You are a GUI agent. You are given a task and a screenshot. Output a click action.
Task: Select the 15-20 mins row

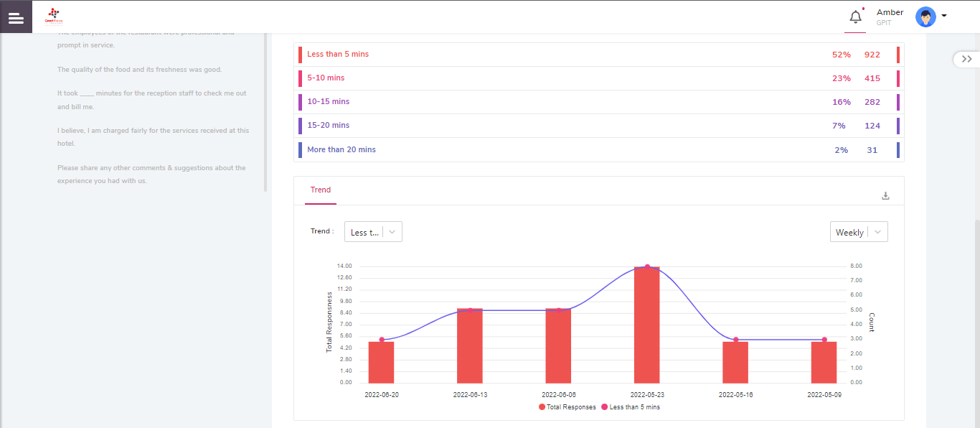click(598, 126)
